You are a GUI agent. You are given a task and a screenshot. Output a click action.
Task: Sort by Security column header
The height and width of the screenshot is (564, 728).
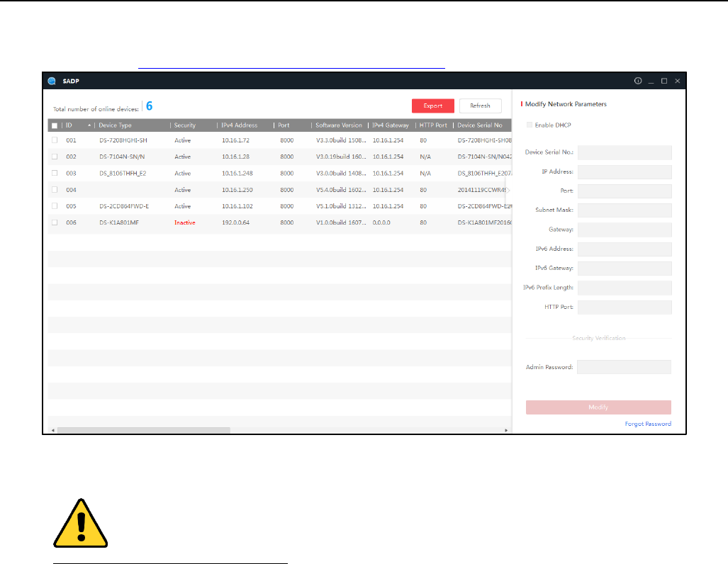[x=185, y=125]
